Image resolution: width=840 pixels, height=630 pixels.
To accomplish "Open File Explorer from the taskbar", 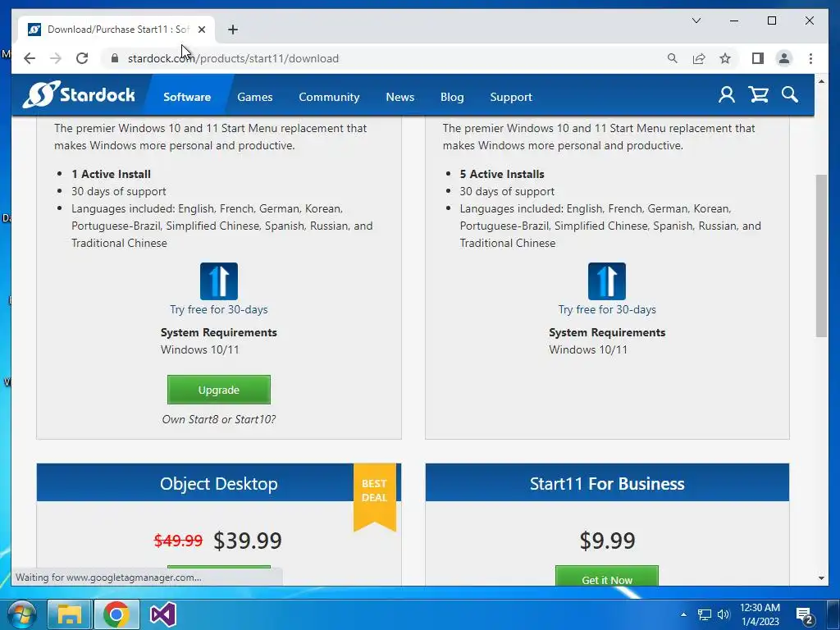I will [x=70, y=614].
